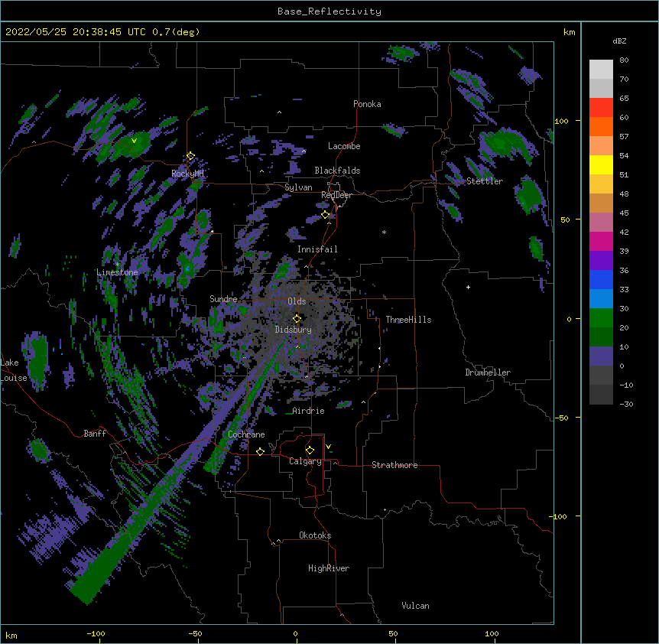Screen dimensions: 659x644
Task: Click the ThreeHills label
Action: point(408,320)
